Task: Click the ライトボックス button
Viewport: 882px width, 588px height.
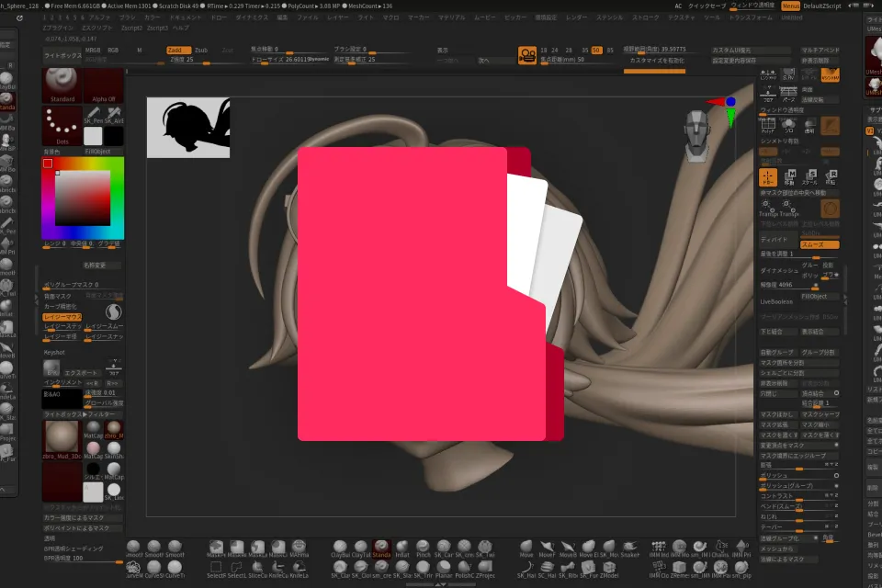Action: point(62,55)
